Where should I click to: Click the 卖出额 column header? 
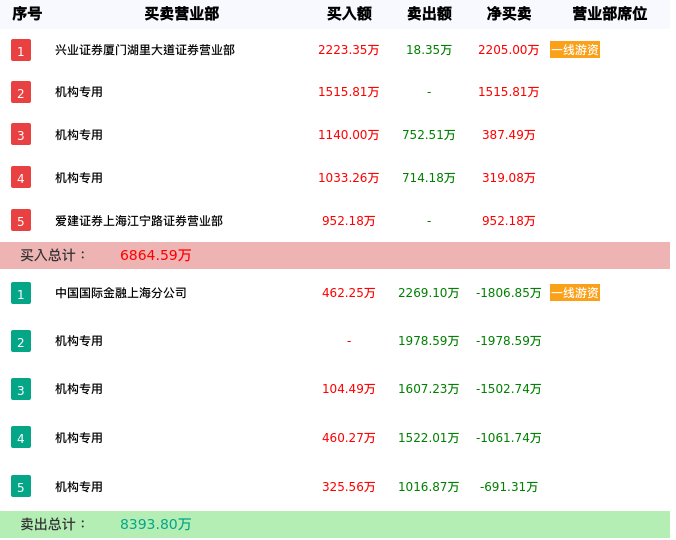coord(429,14)
